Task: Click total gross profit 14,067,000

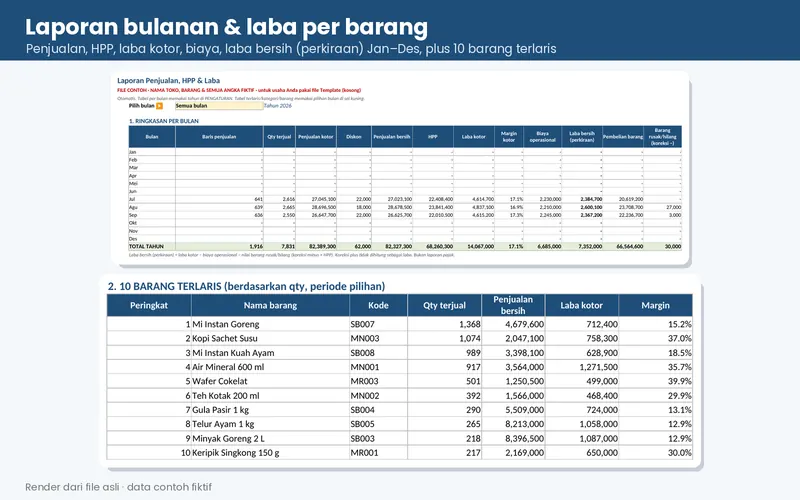Action: pyautogui.click(x=481, y=246)
